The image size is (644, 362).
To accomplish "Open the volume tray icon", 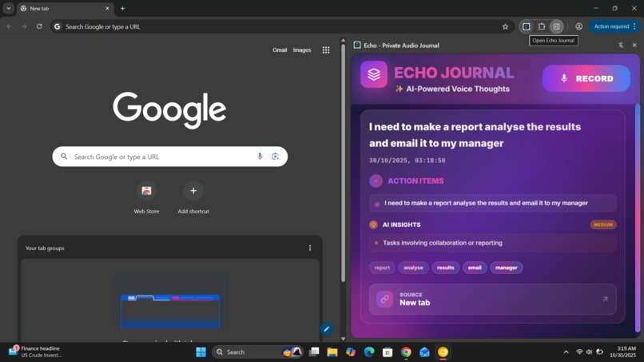I will (590, 352).
